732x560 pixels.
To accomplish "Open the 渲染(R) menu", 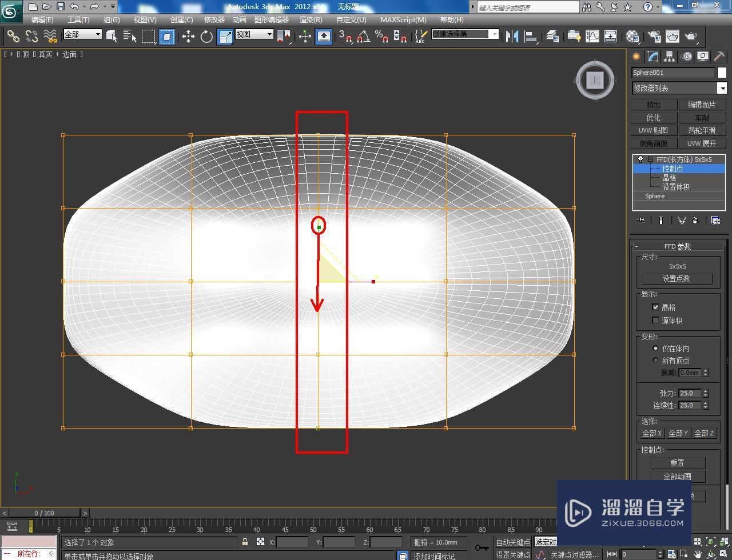I will pyautogui.click(x=311, y=19).
